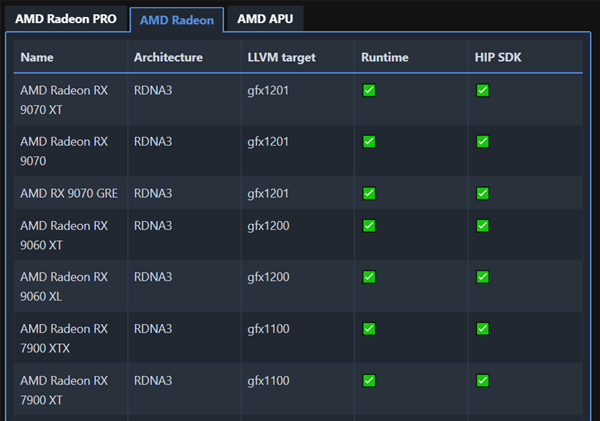Switch to the AMD Radeon PRO tab
Image resolution: width=600 pixels, height=421 pixels.
pos(65,19)
